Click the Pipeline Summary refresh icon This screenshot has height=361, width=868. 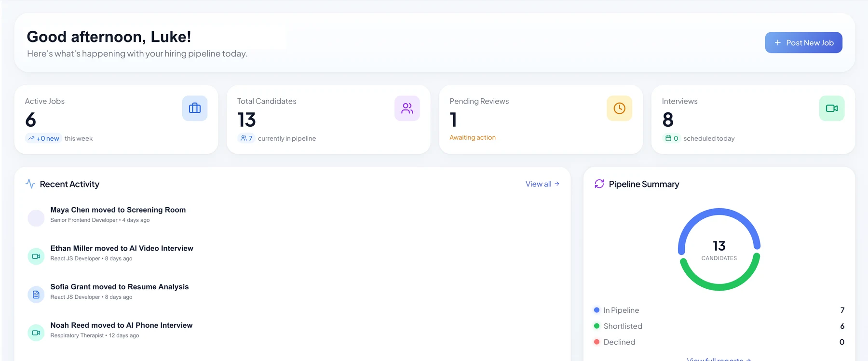point(599,184)
